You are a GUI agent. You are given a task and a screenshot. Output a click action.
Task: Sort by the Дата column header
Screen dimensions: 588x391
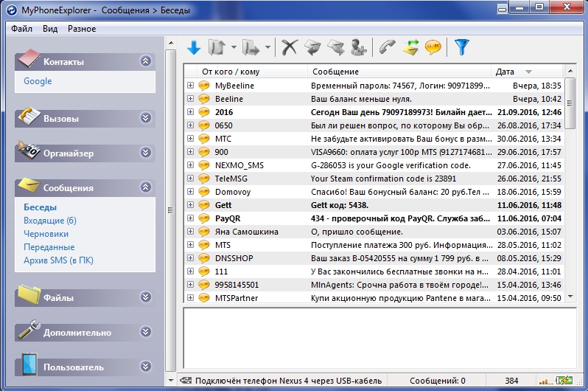pos(527,72)
